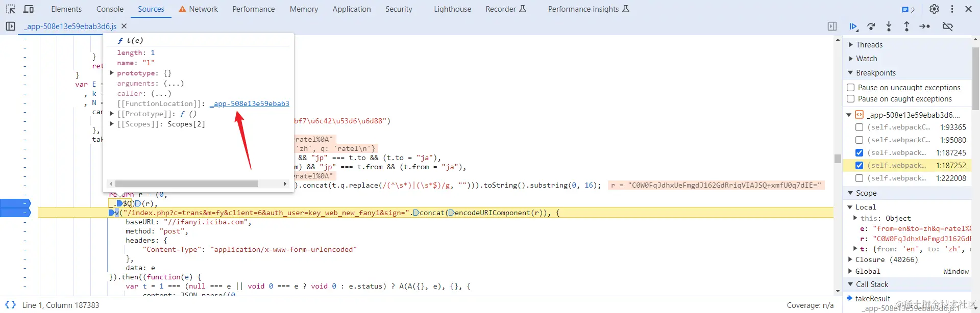The height and width of the screenshot is (313, 980).
Task: Activate the inspect element picker icon
Action: [10, 9]
